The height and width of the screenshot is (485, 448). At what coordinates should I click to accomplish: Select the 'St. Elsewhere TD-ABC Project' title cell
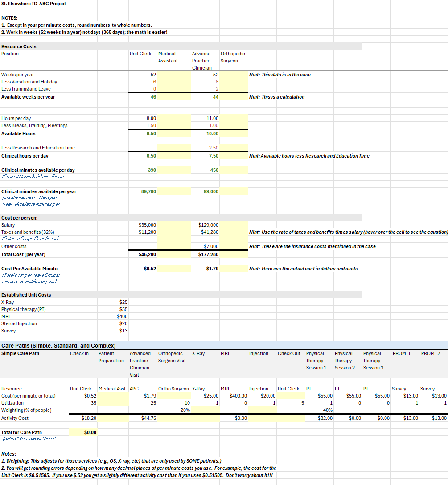click(x=34, y=4)
